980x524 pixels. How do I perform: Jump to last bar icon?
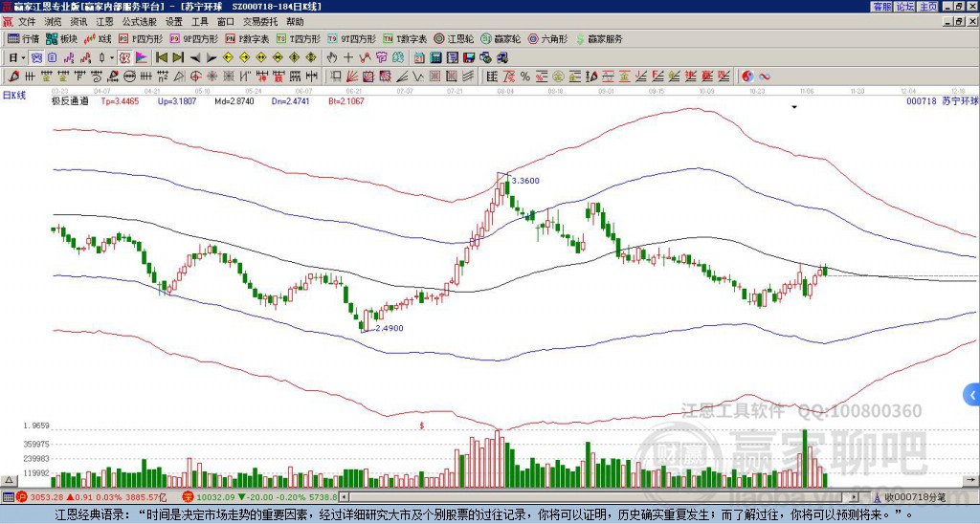pyautogui.click(x=177, y=58)
